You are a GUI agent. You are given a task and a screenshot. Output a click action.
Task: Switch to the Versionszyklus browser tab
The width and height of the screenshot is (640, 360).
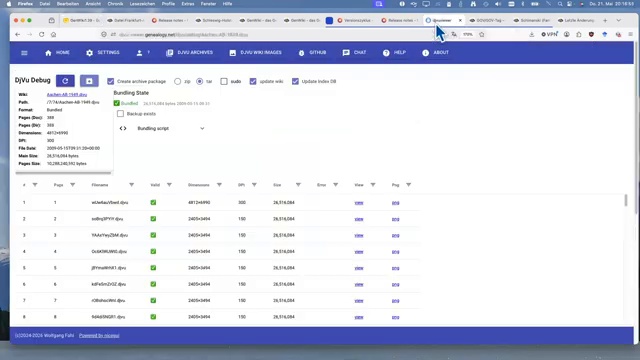pos(354,20)
